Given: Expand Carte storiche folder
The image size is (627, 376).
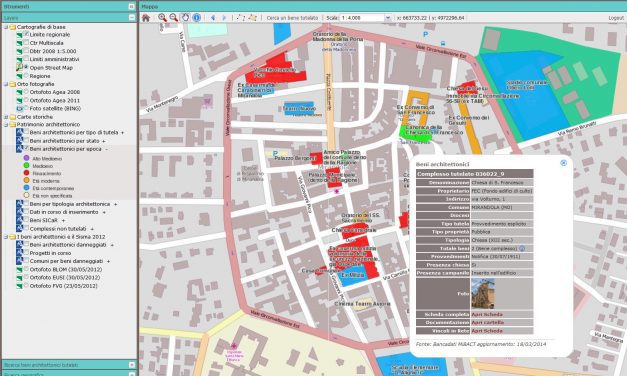Looking at the screenshot, I should point(6,117).
